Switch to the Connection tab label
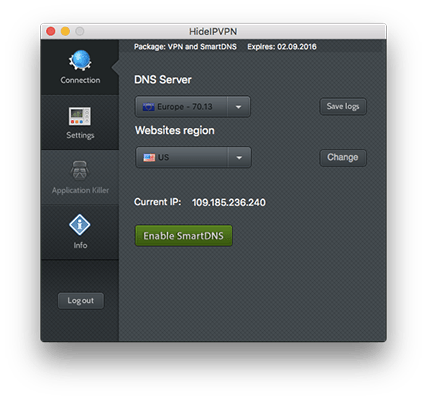 (80, 80)
